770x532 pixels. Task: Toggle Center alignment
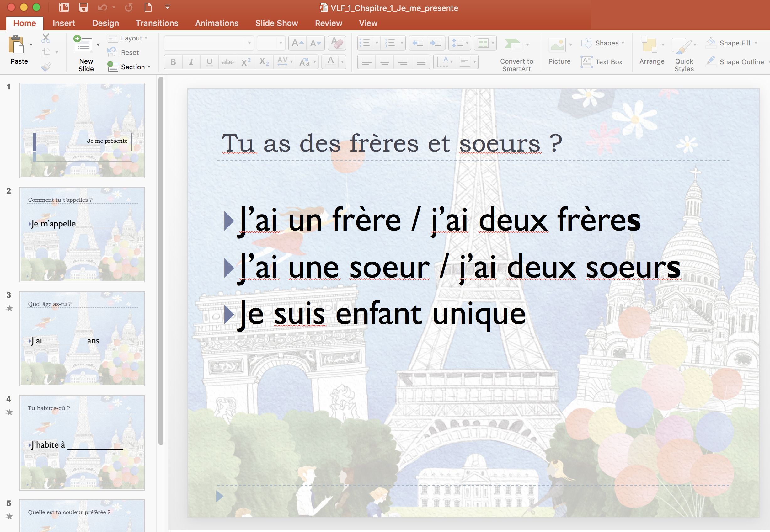click(384, 62)
